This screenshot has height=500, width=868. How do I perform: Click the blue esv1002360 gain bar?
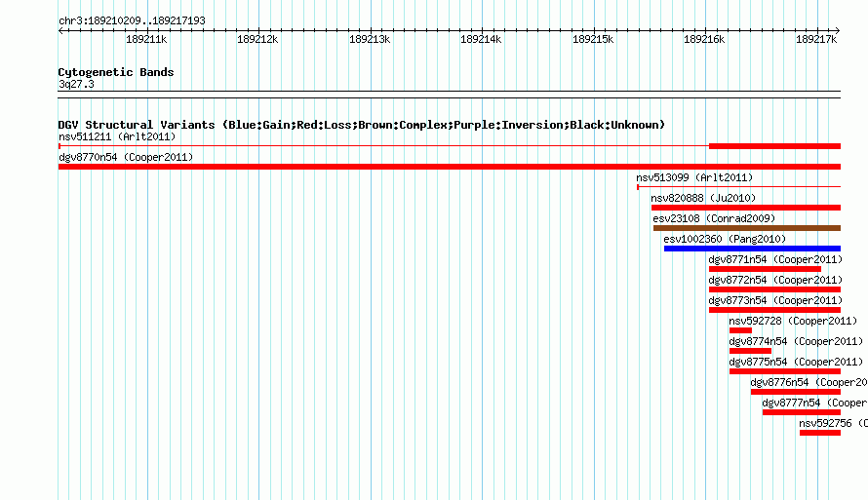(752, 249)
